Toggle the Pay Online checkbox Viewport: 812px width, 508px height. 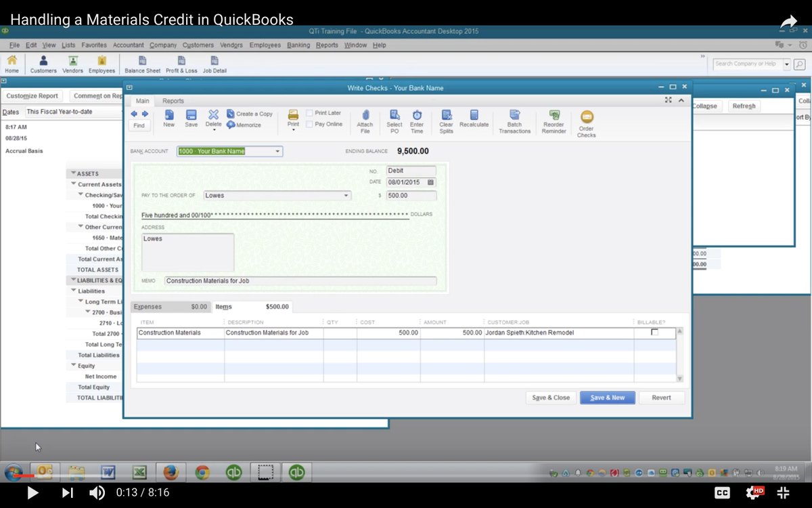click(309, 124)
